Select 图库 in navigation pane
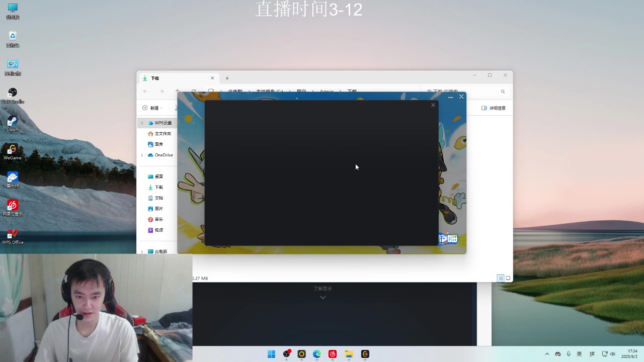Image resolution: width=644 pixels, height=362 pixels. tap(156, 144)
